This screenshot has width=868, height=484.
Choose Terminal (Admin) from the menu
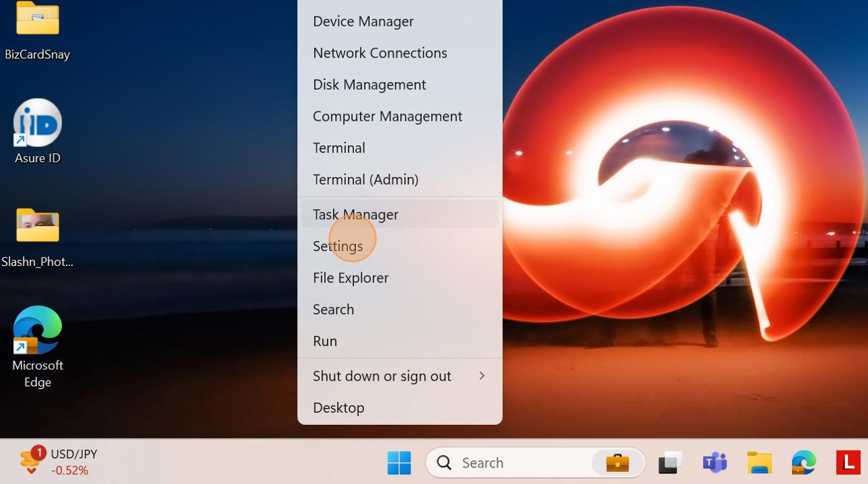pos(366,179)
